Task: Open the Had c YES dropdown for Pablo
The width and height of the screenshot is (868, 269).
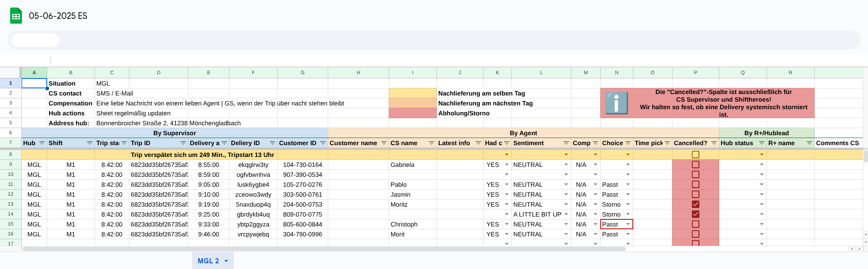Action: (507, 185)
